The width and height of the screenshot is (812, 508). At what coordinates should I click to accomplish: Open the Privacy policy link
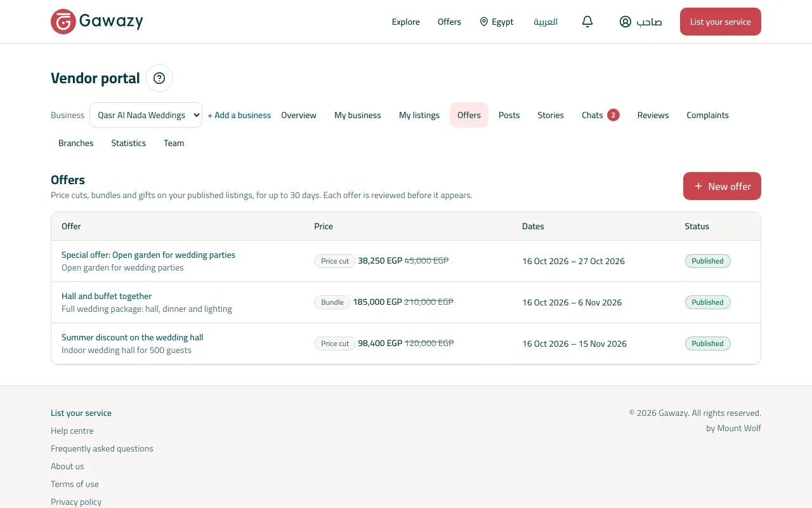pyautogui.click(x=76, y=502)
